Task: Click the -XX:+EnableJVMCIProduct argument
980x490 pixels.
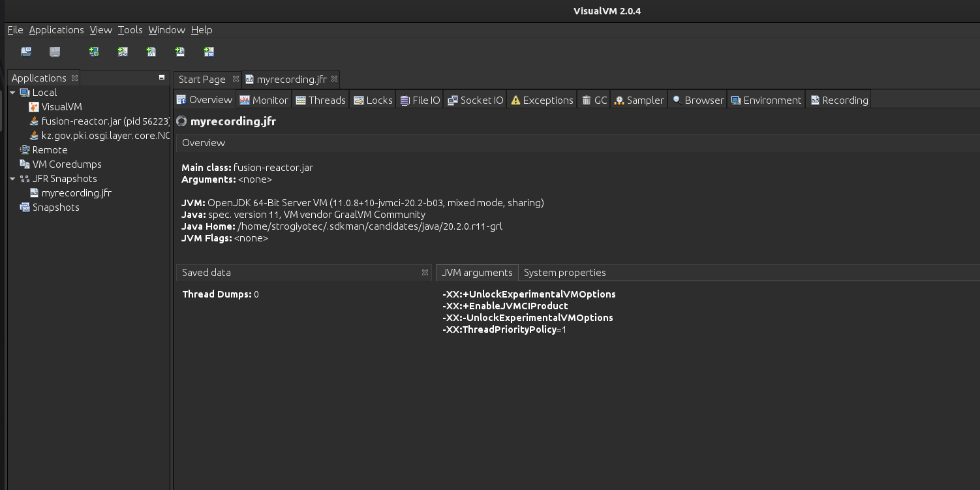Action: pos(505,306)
